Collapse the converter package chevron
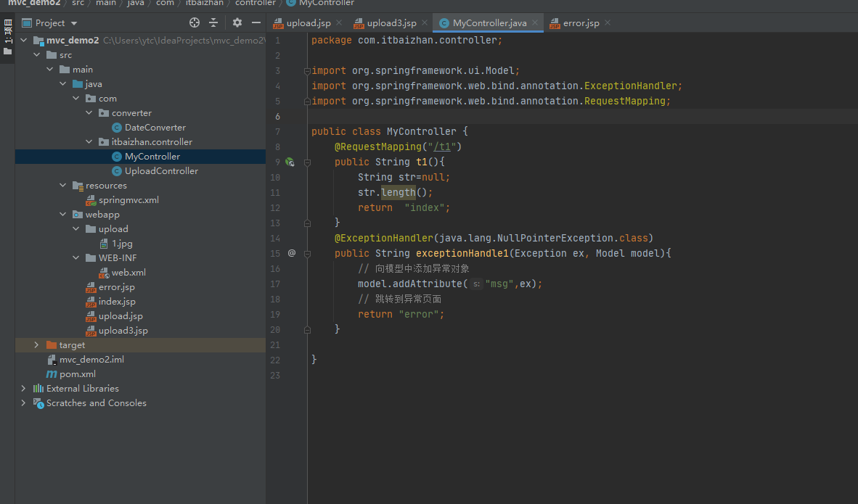Viewport: 858px width, 504px height. pos(89,112)
